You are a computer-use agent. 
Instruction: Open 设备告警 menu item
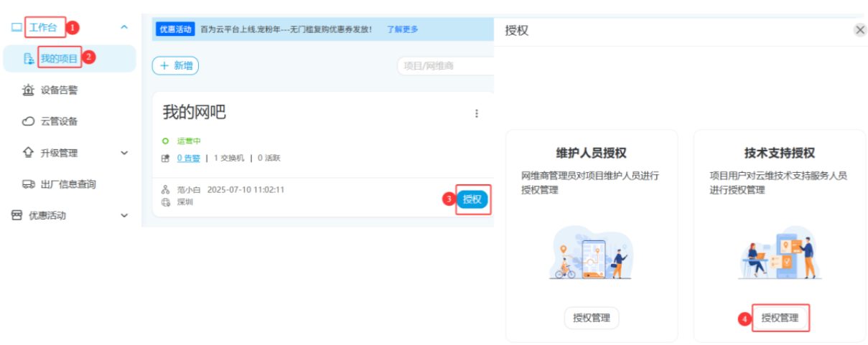59,90
